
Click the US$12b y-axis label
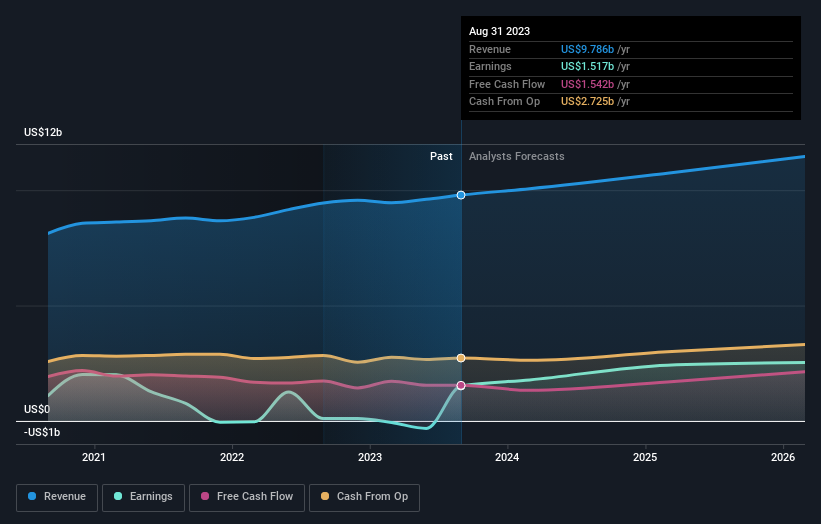(43, 132)
